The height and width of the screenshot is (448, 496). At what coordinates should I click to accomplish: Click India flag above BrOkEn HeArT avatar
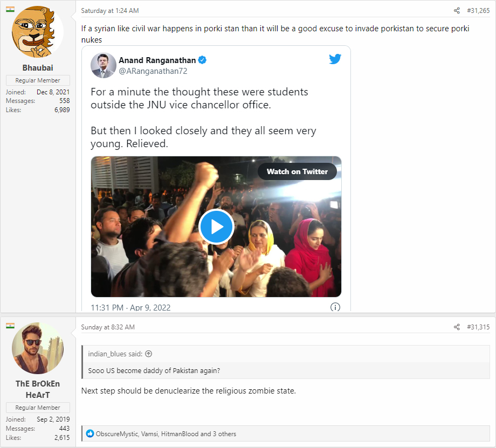click(x=10, y=326)
